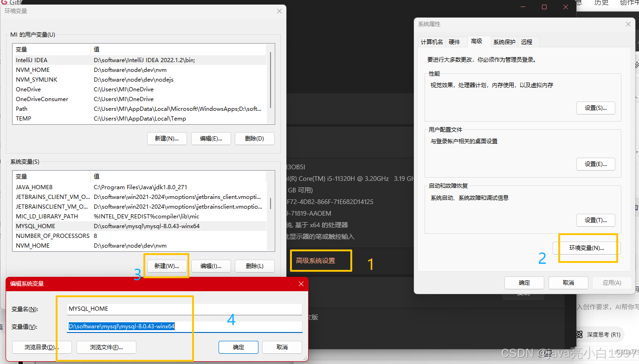Select the TEMP user variable row
639x364 pixels.
[x=139, y=119]
